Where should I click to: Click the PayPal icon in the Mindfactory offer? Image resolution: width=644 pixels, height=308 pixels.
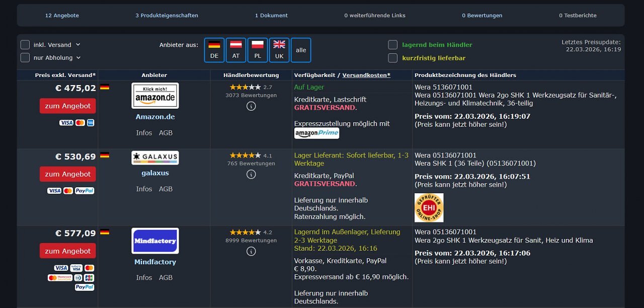(85, 287)
